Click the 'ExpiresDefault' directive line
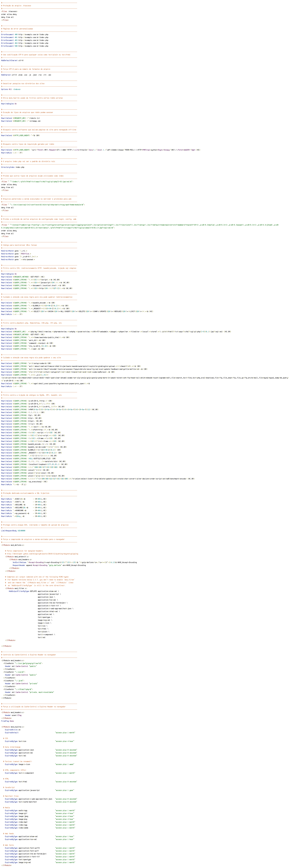290x868 pixels. 40,732
